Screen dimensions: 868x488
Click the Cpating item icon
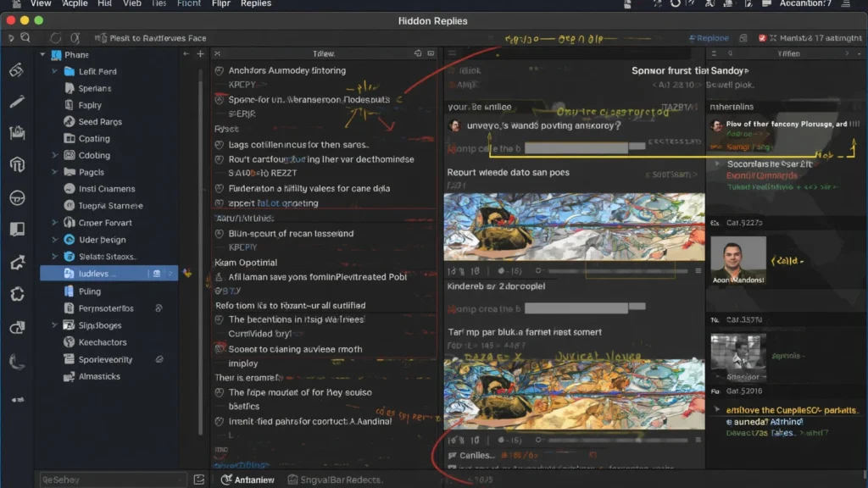pos(70,138)
